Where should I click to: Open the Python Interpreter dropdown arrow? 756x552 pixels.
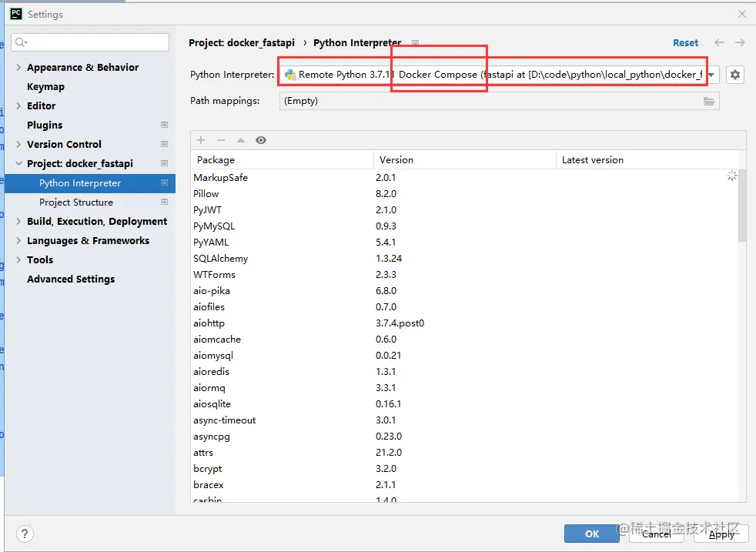pyautogui.click(x=711, y=75)
